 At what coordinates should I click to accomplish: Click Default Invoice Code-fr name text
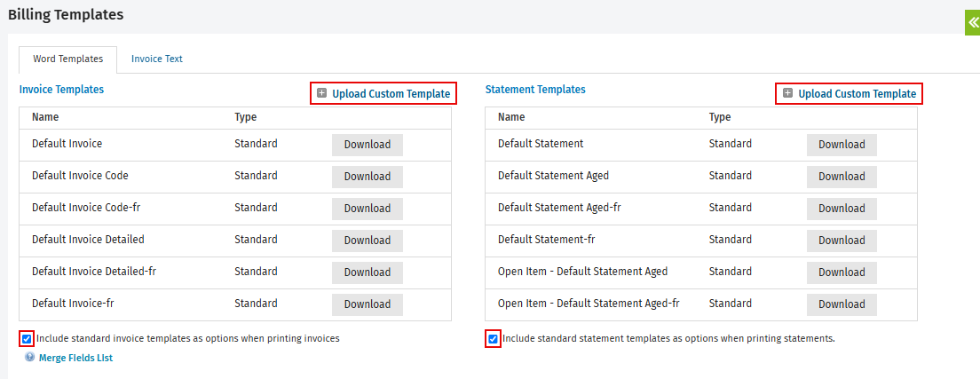tap(86, 208)
